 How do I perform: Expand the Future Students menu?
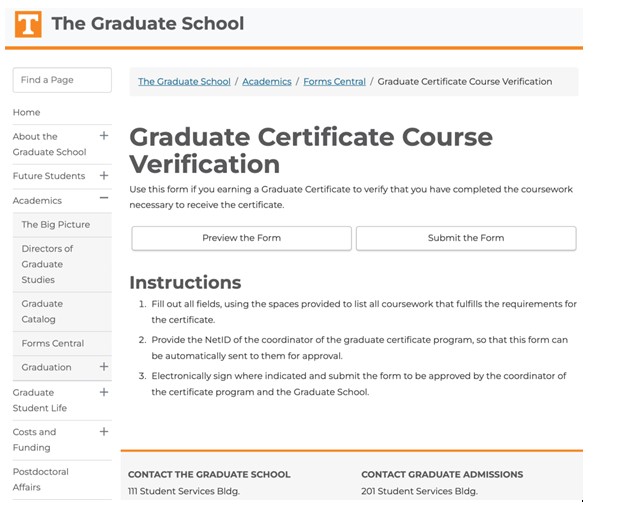(x=104, y=176)
